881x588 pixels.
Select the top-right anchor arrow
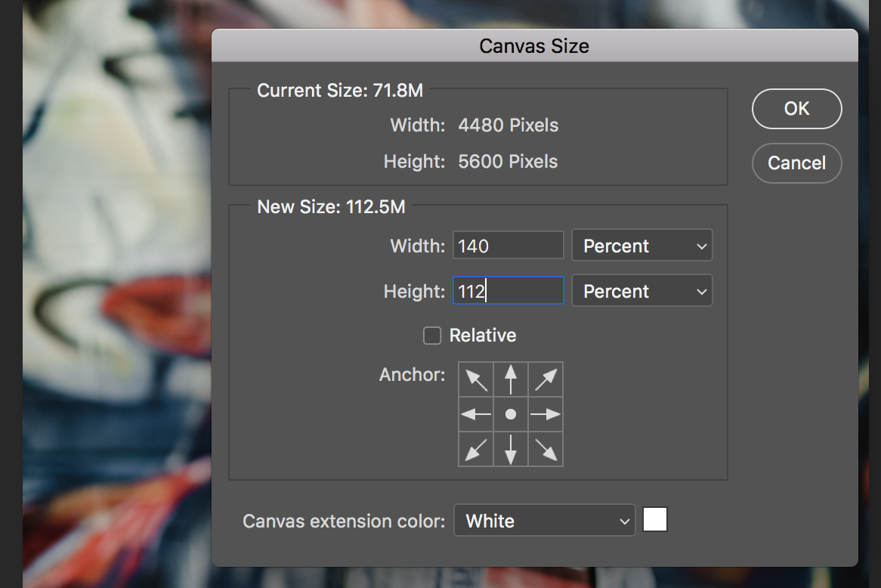(x=546, y=379)
